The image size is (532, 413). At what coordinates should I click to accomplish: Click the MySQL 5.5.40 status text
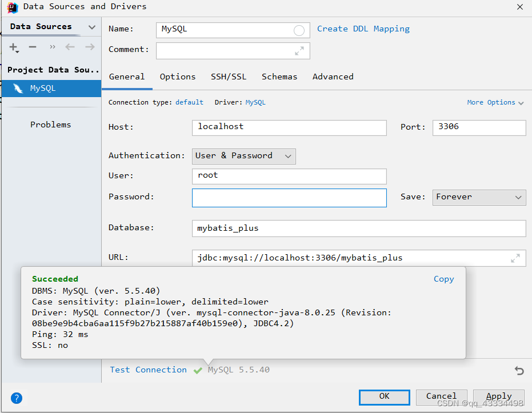coord(239,370)
